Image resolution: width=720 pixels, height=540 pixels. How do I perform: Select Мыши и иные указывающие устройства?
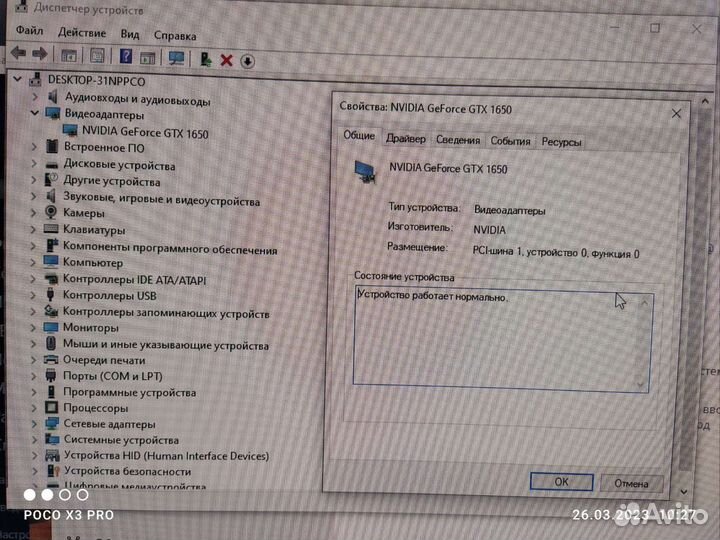click(166, 344)
